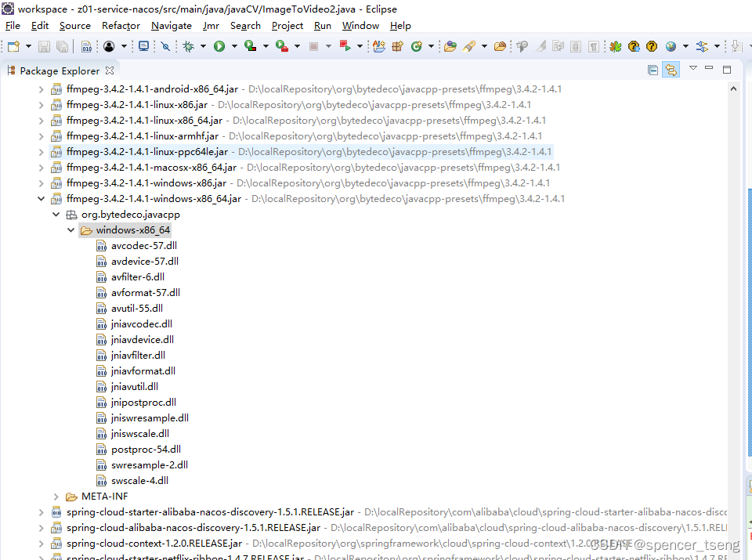Screen dimensions: 752x560
Task: Click the Search flashlight toolbar icon
Action: [469, 46]
